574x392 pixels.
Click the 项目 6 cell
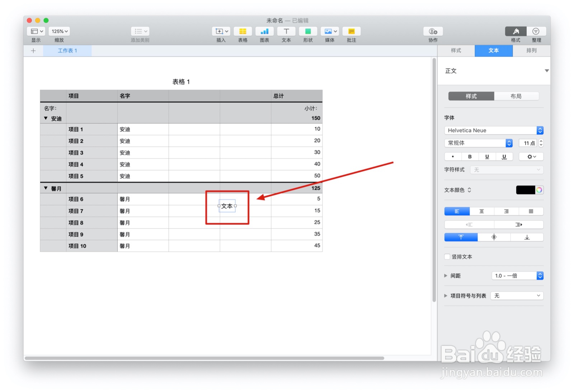[92, 199]
